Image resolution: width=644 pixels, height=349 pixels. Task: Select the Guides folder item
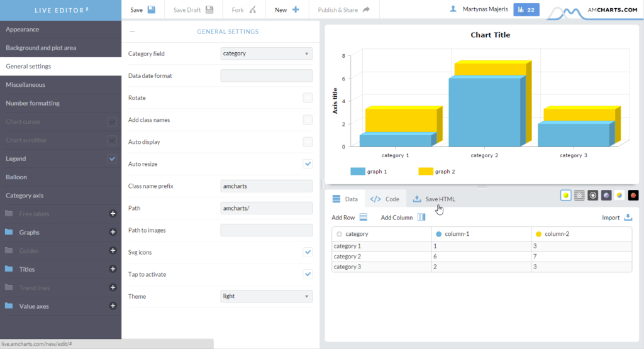[x=29, y=251]
